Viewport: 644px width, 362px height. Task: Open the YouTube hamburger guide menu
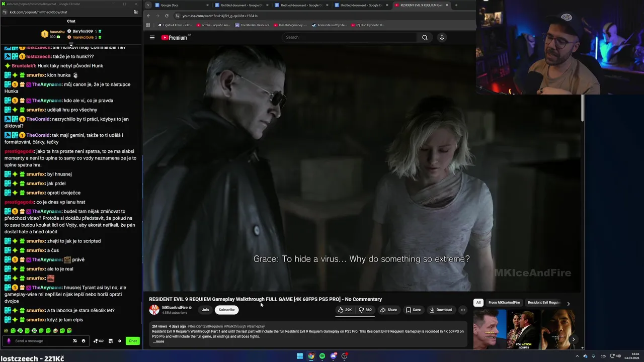(152, 37)
